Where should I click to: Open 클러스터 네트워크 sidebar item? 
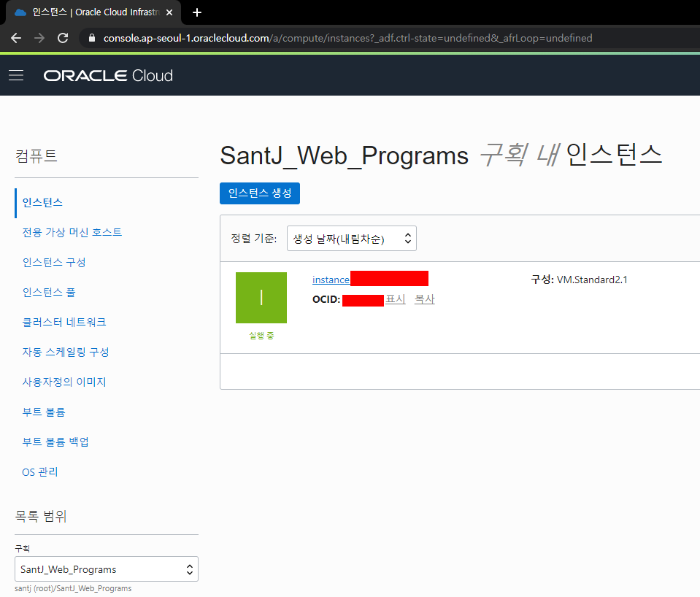pyautogui.click(x=64, y=322)
